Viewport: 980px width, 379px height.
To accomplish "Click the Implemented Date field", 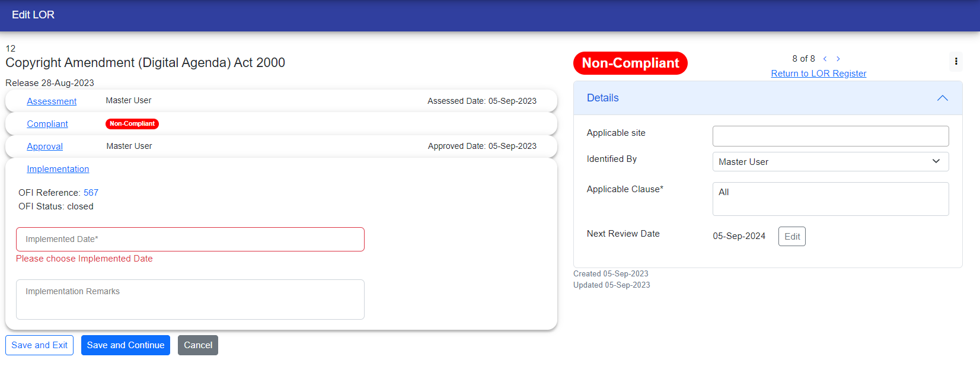I will point(190,240).
